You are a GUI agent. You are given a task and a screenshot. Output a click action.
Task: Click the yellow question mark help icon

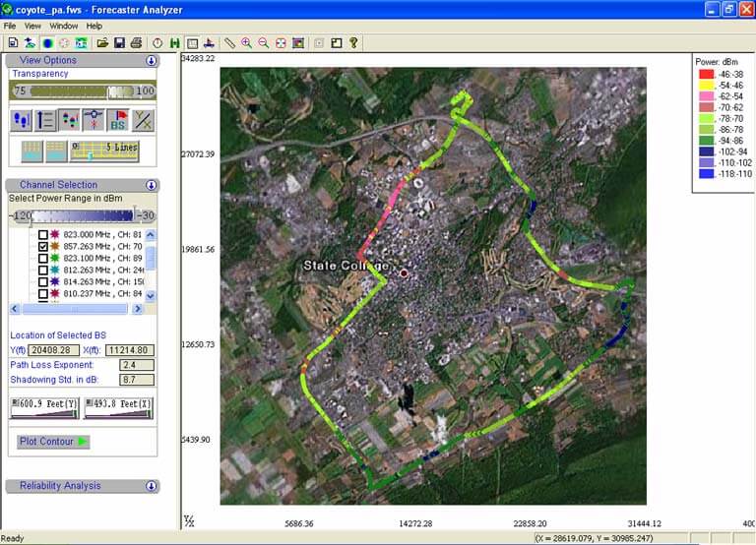coord(353,43)
